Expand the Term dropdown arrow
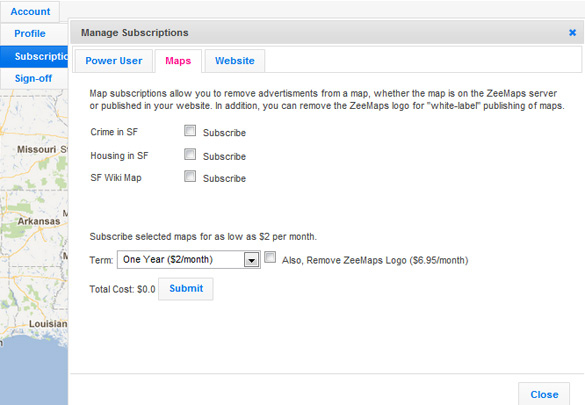The height and width of the screenshot is (405, 585). click(x=251, y=260)
